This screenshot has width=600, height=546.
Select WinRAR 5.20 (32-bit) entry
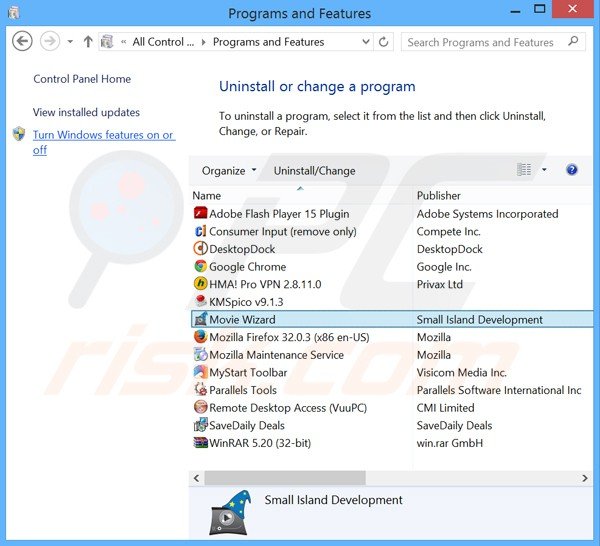tap(260, 443)
